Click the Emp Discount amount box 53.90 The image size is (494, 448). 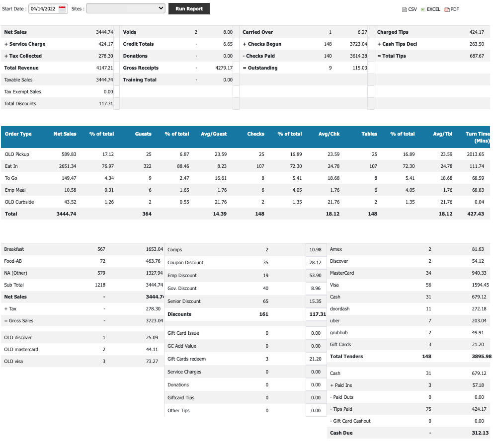[x=316, y=276]
